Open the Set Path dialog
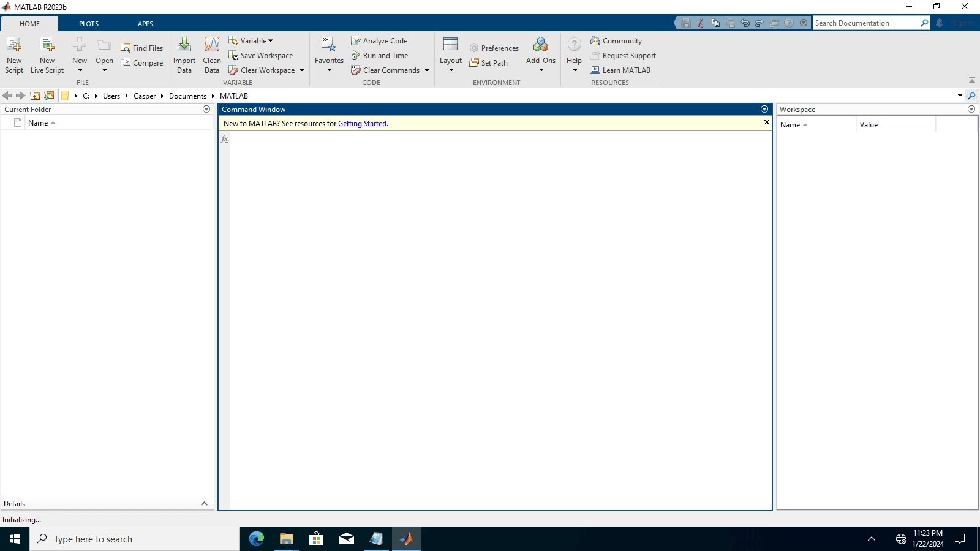 pos(489,62)
